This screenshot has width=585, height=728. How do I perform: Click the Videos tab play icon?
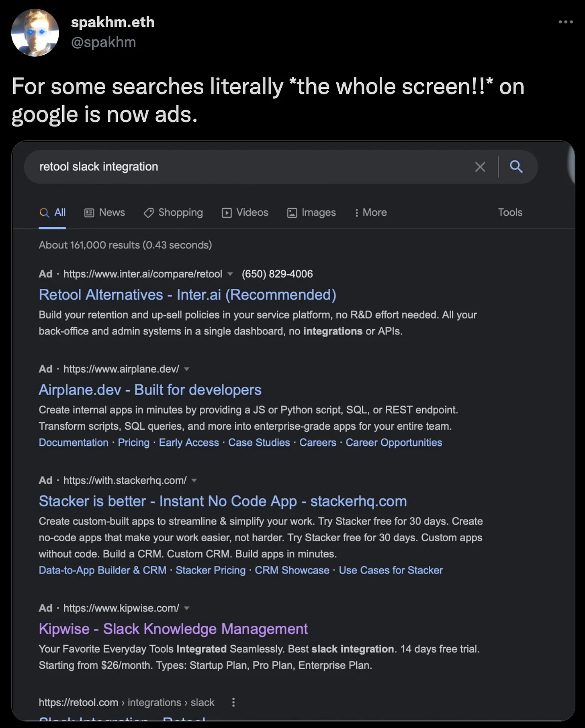point(227,213)
